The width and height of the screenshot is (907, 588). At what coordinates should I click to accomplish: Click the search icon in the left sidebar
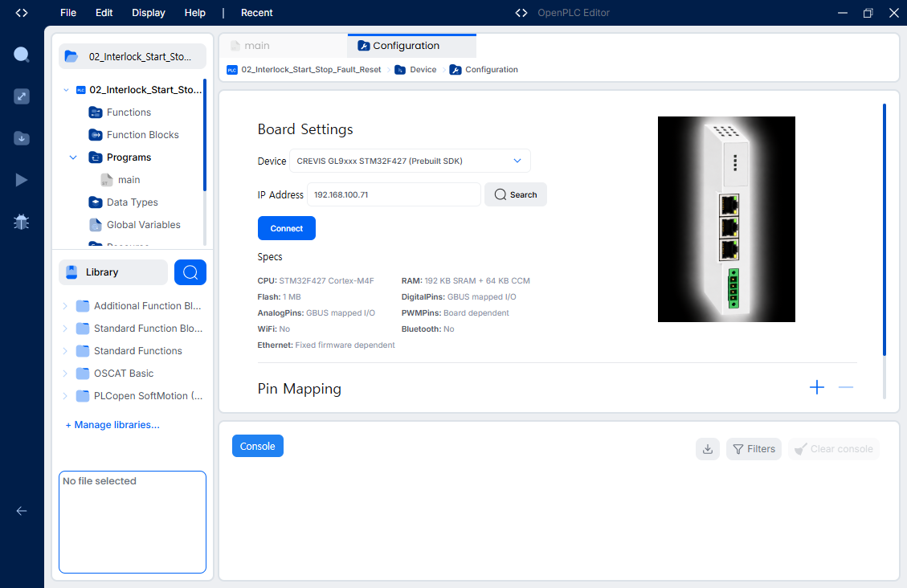click(x=22, y=55)
